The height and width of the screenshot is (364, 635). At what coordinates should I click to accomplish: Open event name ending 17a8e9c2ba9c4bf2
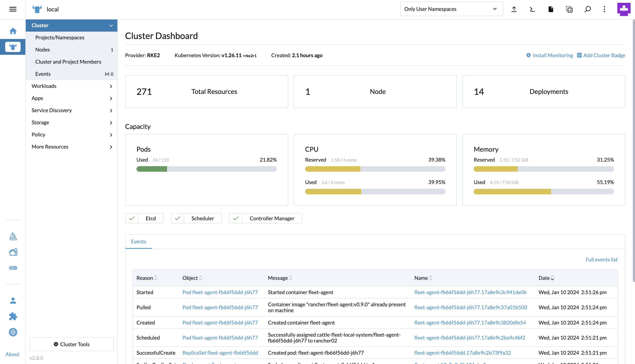tap(470, 338)
